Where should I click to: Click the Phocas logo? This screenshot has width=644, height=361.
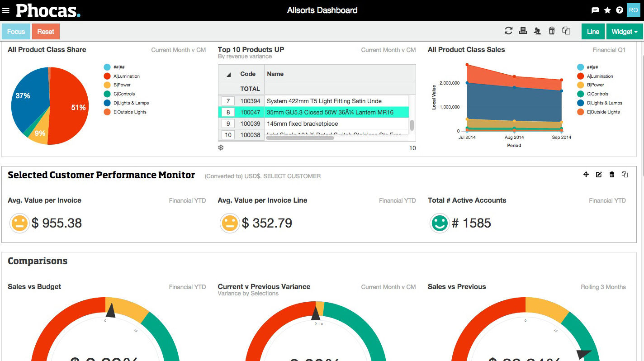[48, 10]
